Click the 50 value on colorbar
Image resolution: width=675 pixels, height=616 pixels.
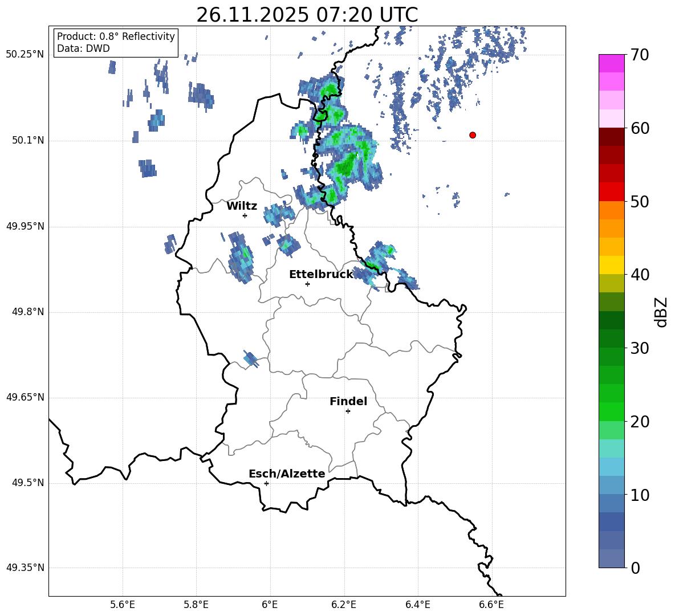click(639, 202)
